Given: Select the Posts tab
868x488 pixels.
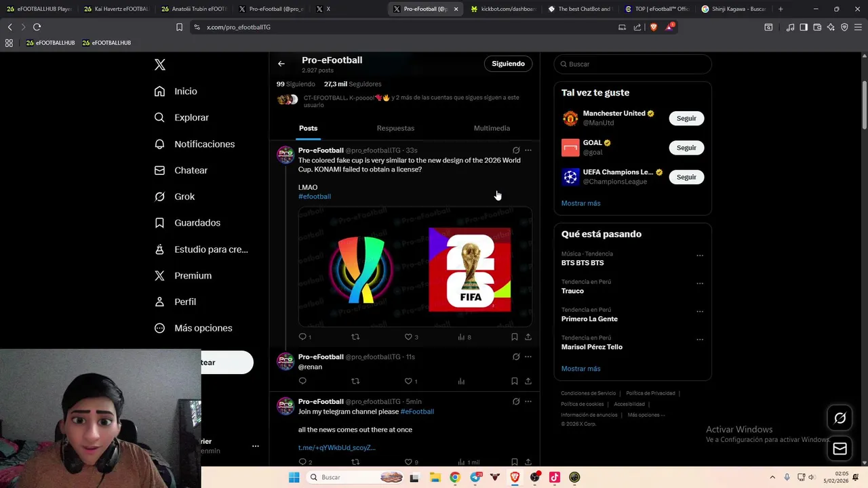Looking at the screenshot, I should (x=308, y=128).
